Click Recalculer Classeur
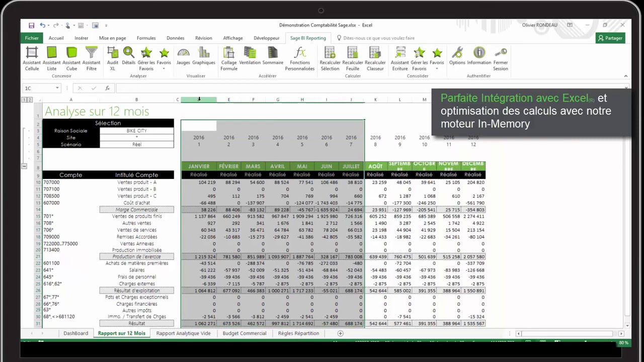The image size is (644, 362). coord(375,58)
